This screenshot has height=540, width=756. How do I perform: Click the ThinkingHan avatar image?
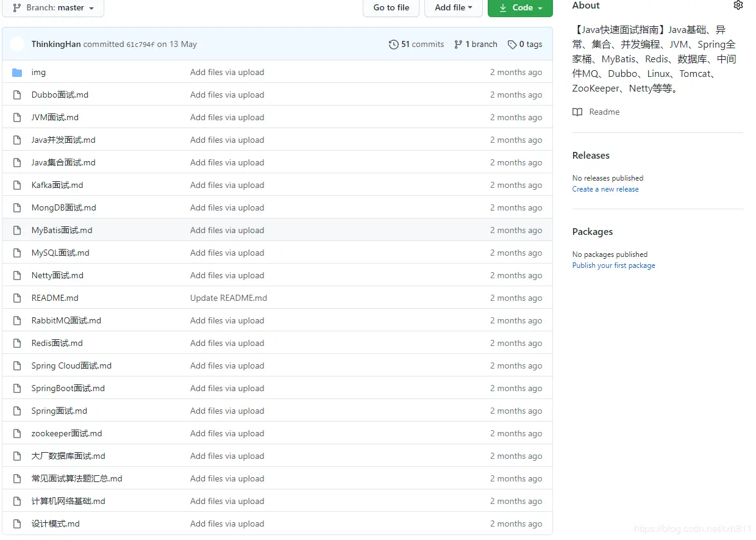17,44
